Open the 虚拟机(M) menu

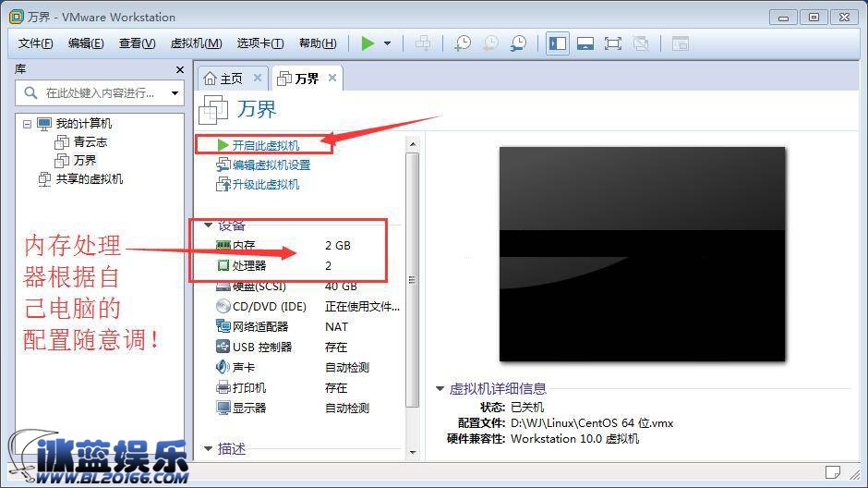pyautogui.click(x=196, y=43)
